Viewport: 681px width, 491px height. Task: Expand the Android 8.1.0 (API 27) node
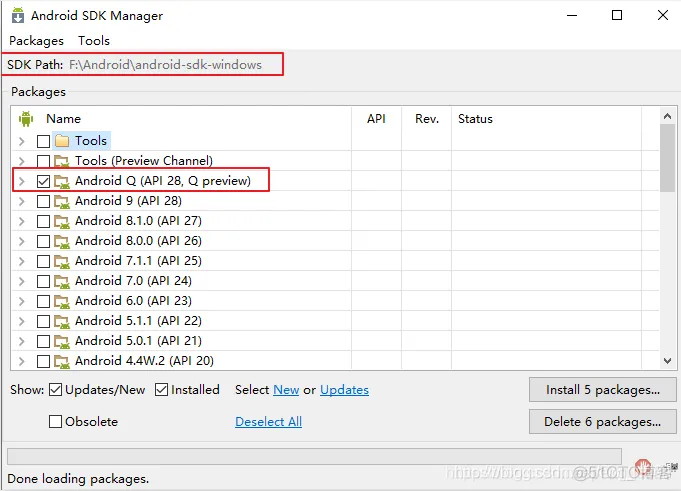pos(22,221)
